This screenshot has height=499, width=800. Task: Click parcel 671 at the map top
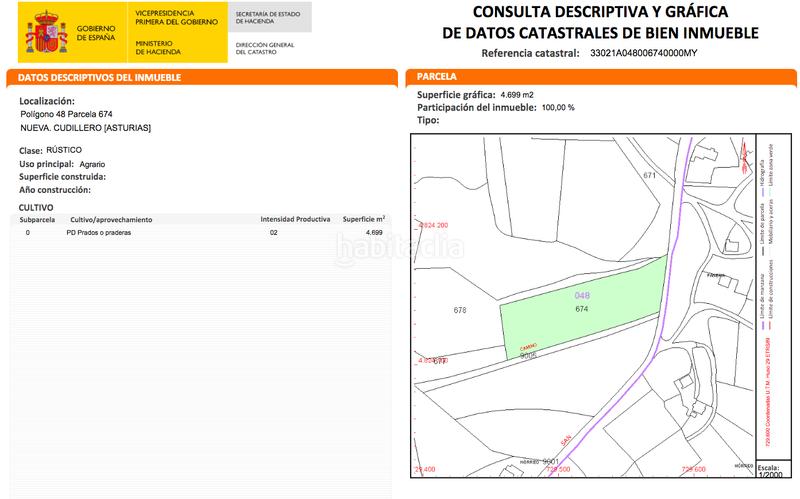pyautogui.click(x=651, y=175)
